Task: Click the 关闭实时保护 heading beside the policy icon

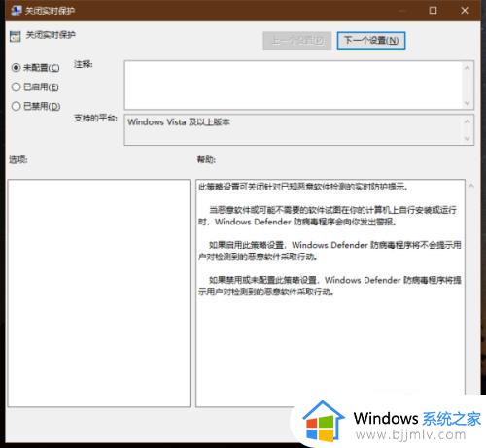Action: click(x=51, y=35)
